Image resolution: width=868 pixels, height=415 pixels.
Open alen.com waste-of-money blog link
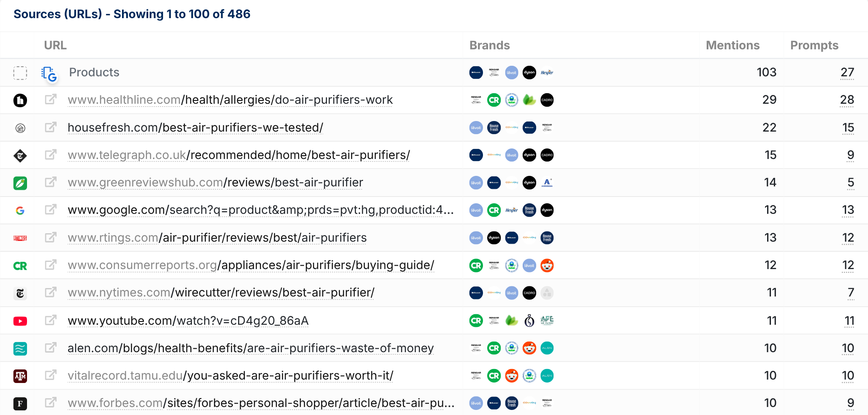click(251, 348)
